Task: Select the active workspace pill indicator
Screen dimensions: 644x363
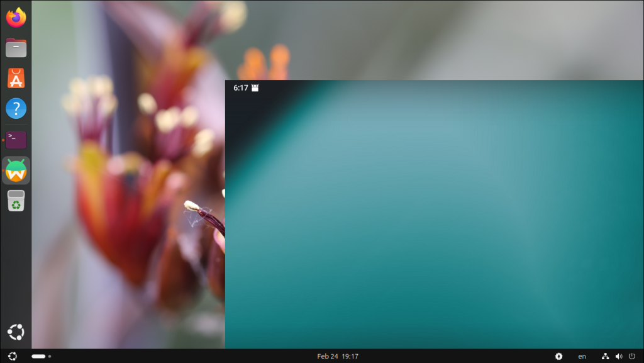Action: pyautogui.click(x=38, y=356)
